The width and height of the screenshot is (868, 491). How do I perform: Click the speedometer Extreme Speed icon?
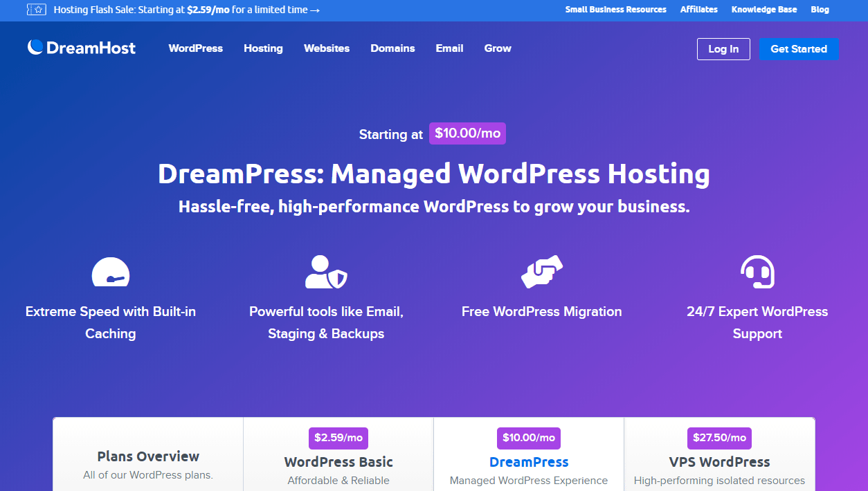pyautogui.click(x=111, y=271)
